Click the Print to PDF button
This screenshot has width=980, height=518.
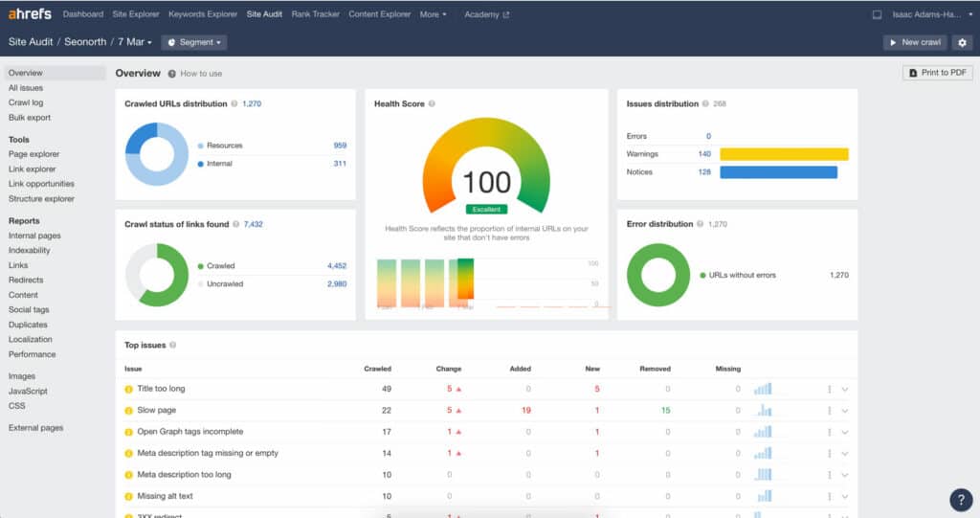click(938, 73)
